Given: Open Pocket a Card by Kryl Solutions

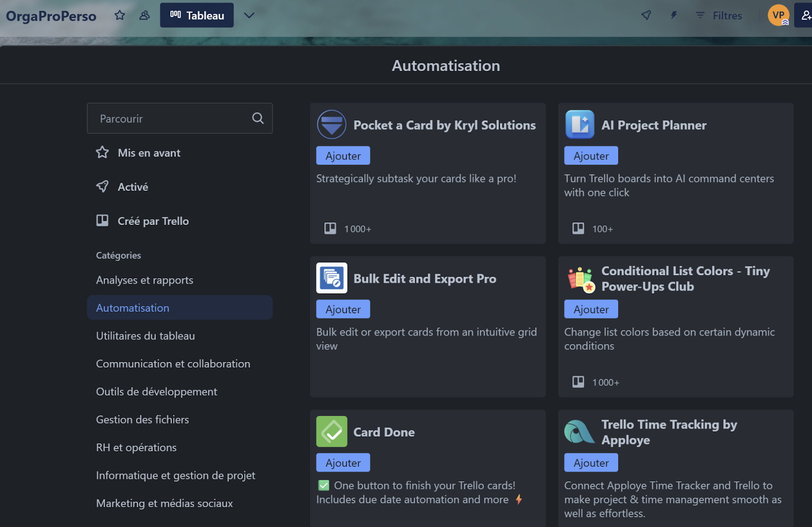Looking at the screenshot, I should coord(445,125).
